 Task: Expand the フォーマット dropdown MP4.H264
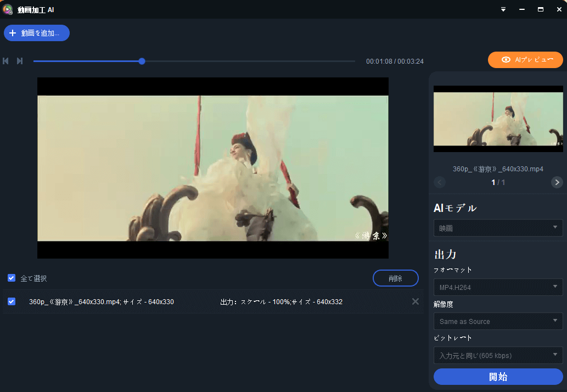[x=498, y=287]
